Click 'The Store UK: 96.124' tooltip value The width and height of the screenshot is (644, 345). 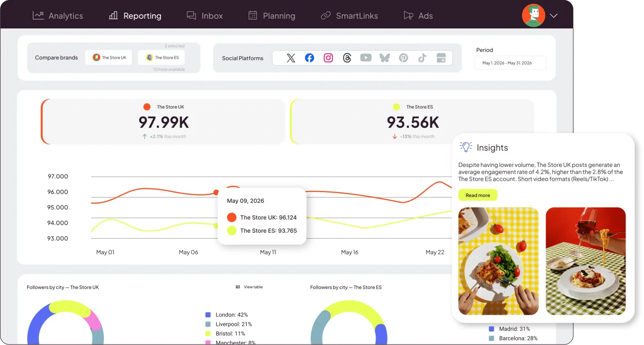click(x=268, y=218)
